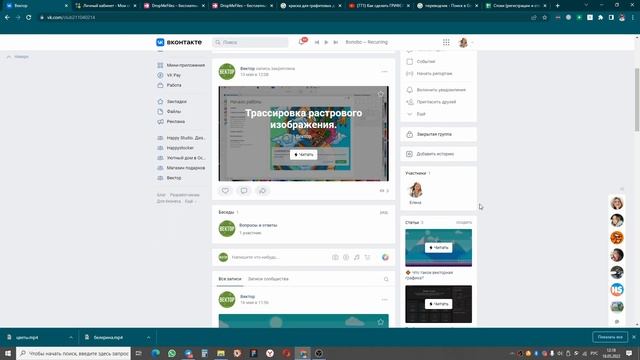Click the VKontakte logo in the header
640x360 pixels.
tap(179, 42)
